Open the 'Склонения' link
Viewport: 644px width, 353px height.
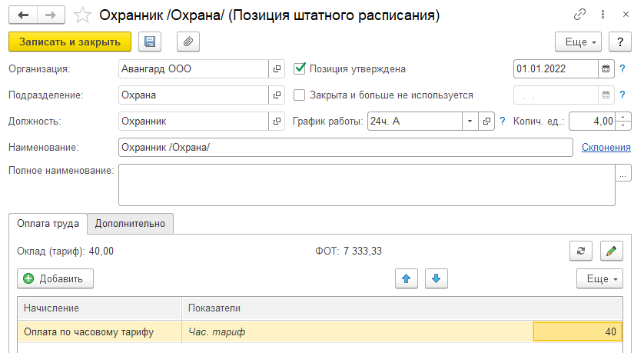point(606,147)
